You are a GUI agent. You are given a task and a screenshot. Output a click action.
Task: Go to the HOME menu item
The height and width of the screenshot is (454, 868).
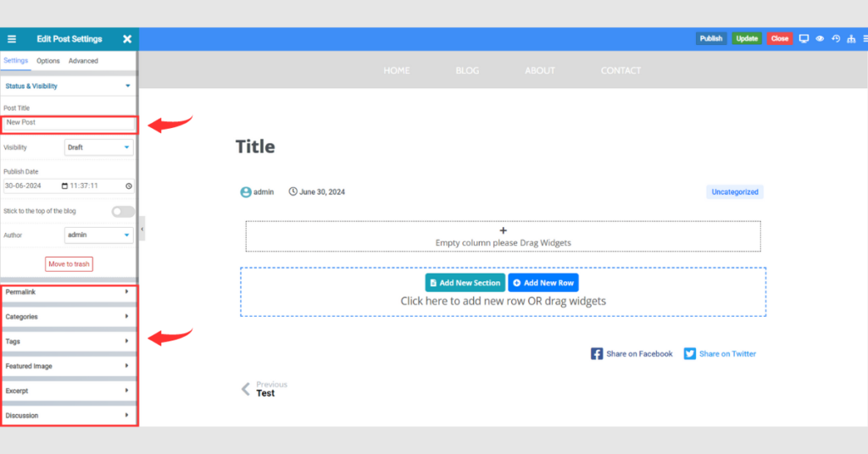tap(397, 71)
